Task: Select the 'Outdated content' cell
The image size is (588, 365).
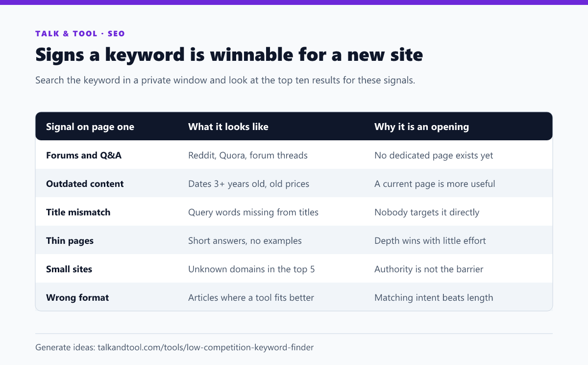Action: tap(85, 183)
